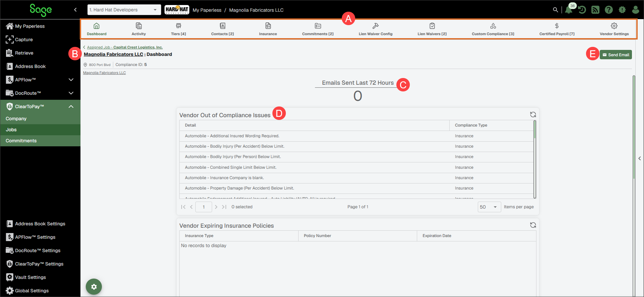Go to previous page of issues
Image resolution: width=644 pixels, height=297 pixels.
(x=191, y=207)
